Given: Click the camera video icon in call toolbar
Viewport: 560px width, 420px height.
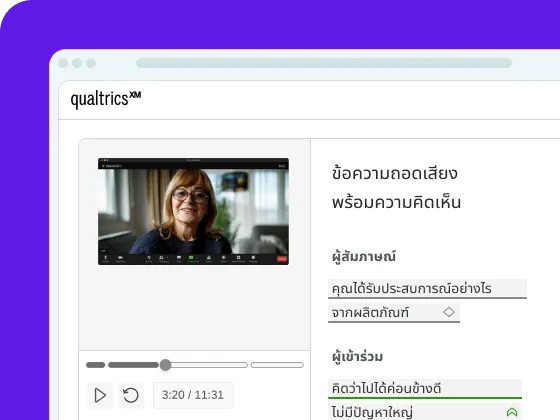Looking at the screenshot, I should (120, 258).
